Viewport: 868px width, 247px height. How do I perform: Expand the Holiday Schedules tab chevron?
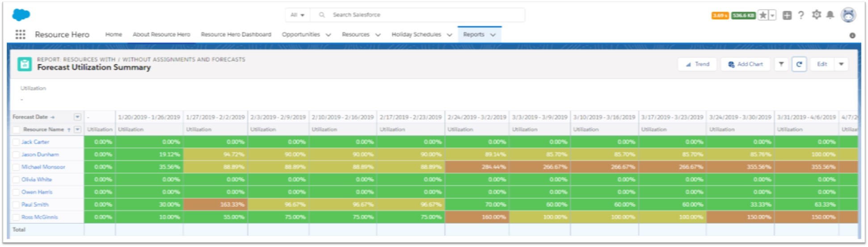click(x=449, y=35)
